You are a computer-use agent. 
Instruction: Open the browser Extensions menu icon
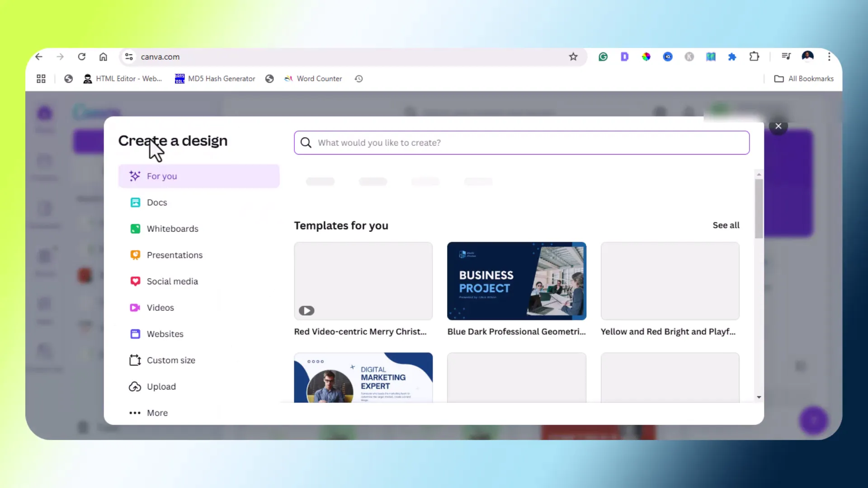[x=754, y=57]
